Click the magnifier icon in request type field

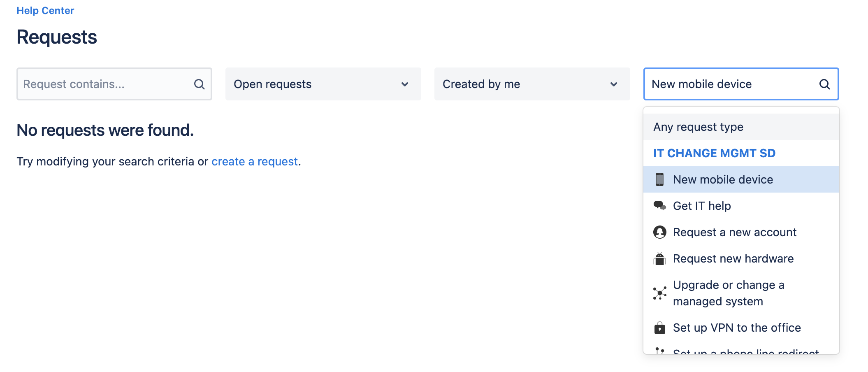[824, 84]
